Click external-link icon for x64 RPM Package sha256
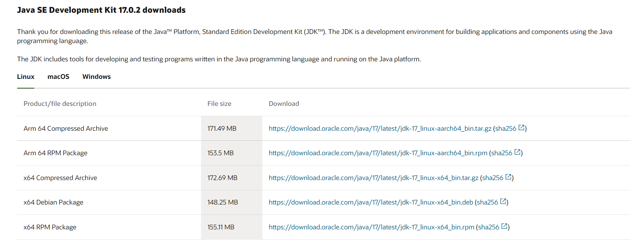The image size is (644, 244). [504, 226]
